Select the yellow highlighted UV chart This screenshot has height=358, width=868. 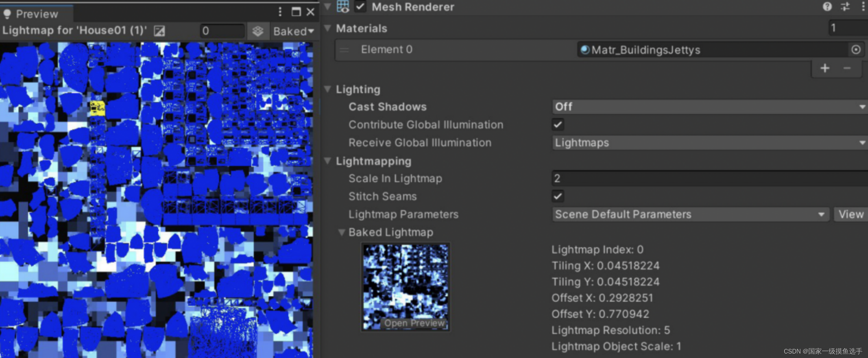[97, 108]
